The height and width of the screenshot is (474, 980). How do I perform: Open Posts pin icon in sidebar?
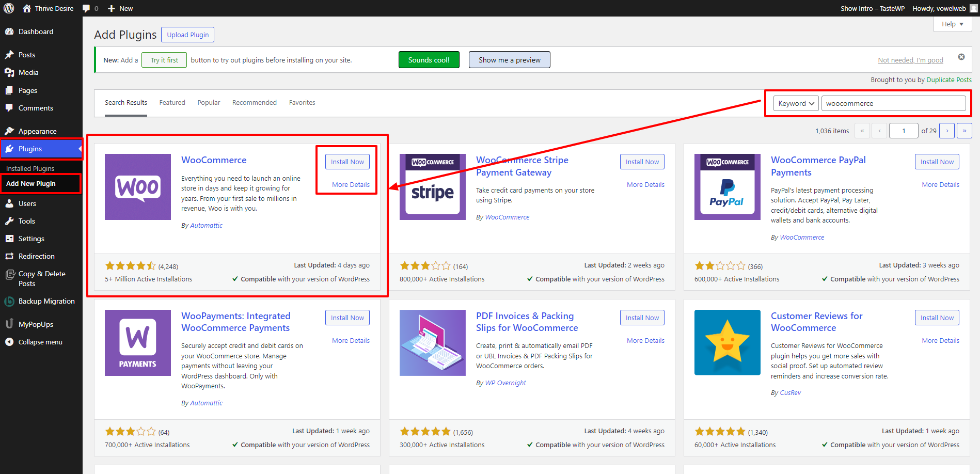(9, 55)
